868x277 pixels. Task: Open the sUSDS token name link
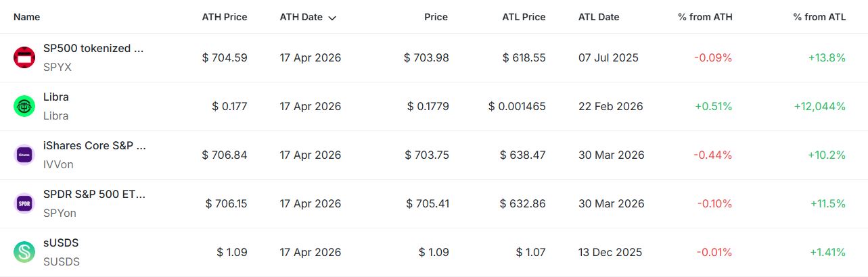click(x=61, y=243)
